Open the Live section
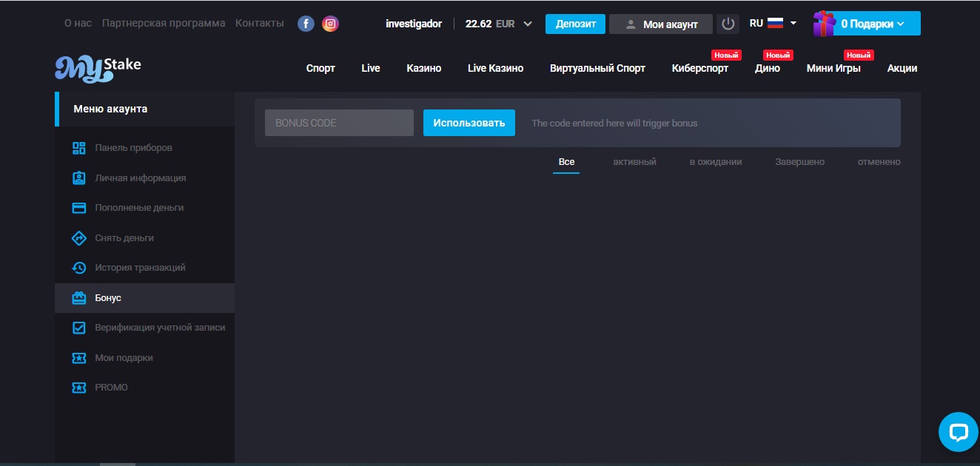 click(x=371, y=68)
